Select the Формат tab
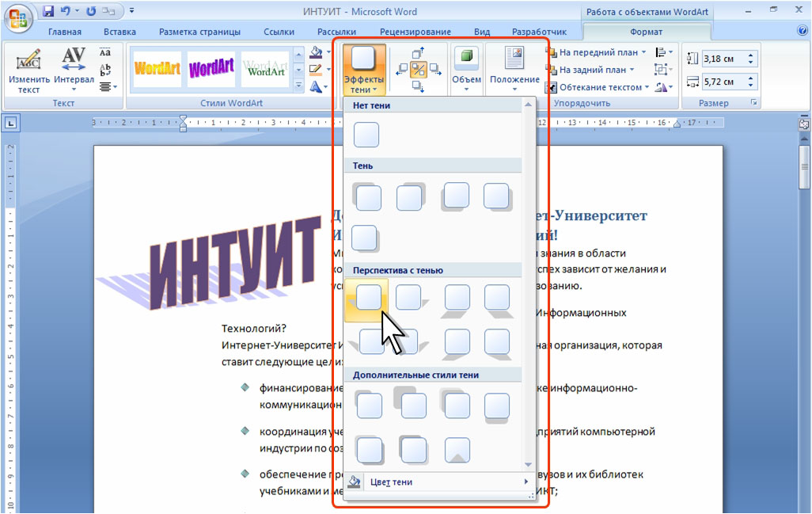Image resolution: width=812 pixels, height=514 pixels. (x=646, y=32)
